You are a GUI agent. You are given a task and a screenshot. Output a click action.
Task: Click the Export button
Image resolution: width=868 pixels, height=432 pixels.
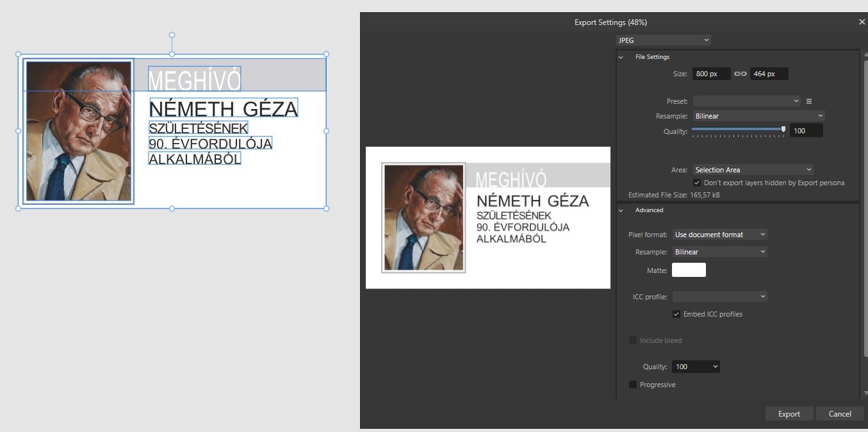pyautogui.click(x=789, y=414)
